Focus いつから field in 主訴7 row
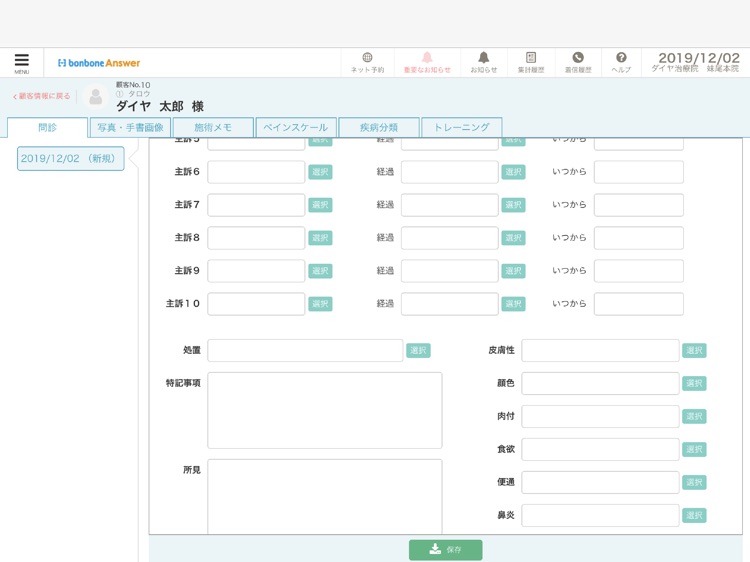750x562 pixels. point(639,205)
